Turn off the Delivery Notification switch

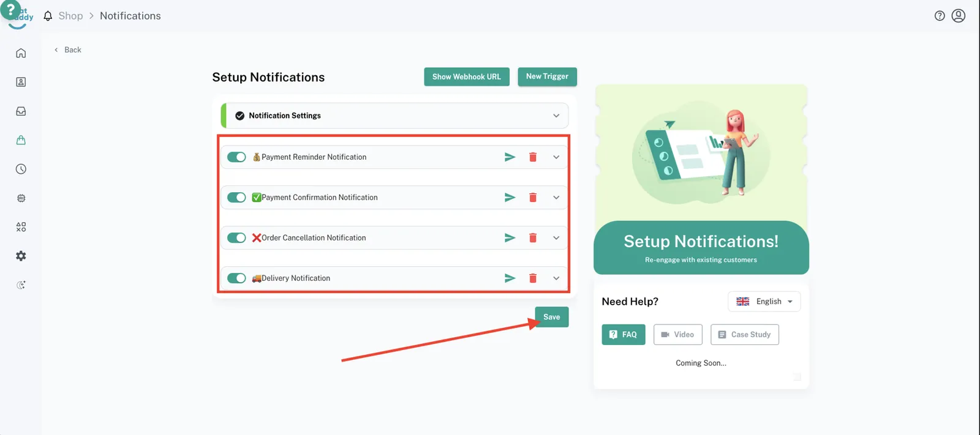coord(236,278)
